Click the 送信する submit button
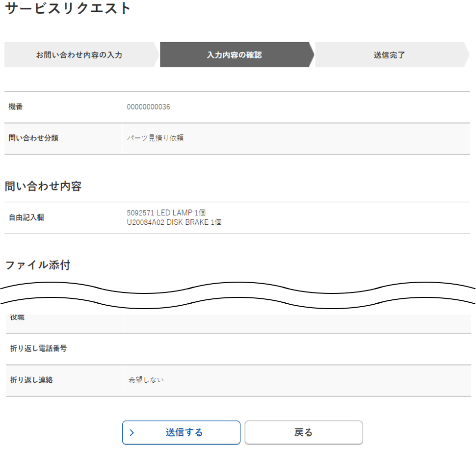This screenshot has width=476, height=449. tap(181, 432)
